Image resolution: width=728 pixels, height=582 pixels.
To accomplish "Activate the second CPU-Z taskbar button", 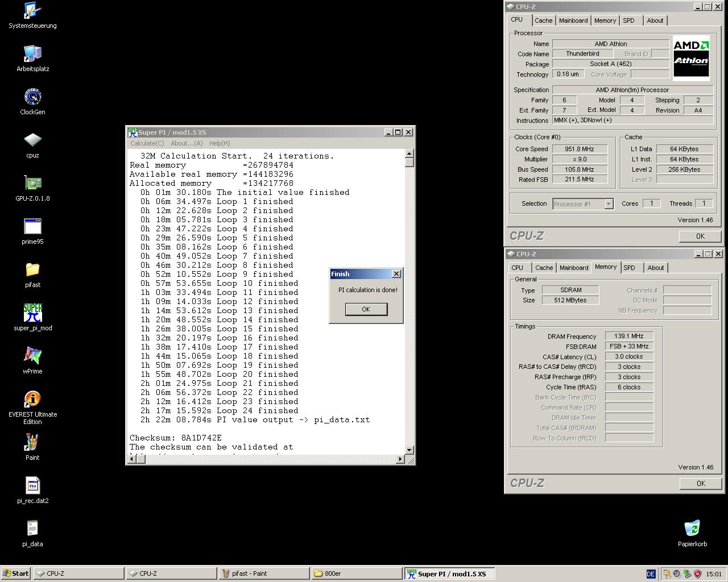I will (171, 573).
